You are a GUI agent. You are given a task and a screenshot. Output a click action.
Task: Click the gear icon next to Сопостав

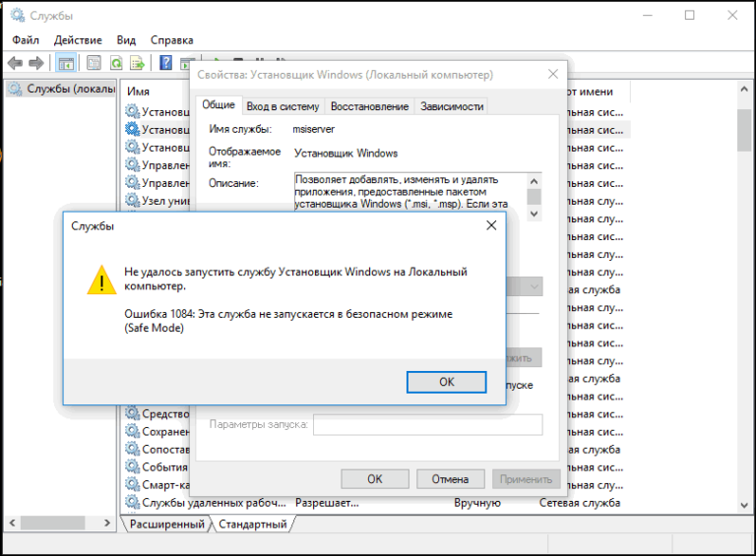(132, 449)
